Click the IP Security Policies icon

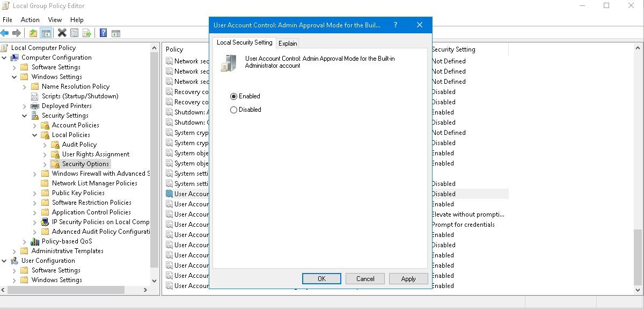pyautogui.click(x=46, y=222)
